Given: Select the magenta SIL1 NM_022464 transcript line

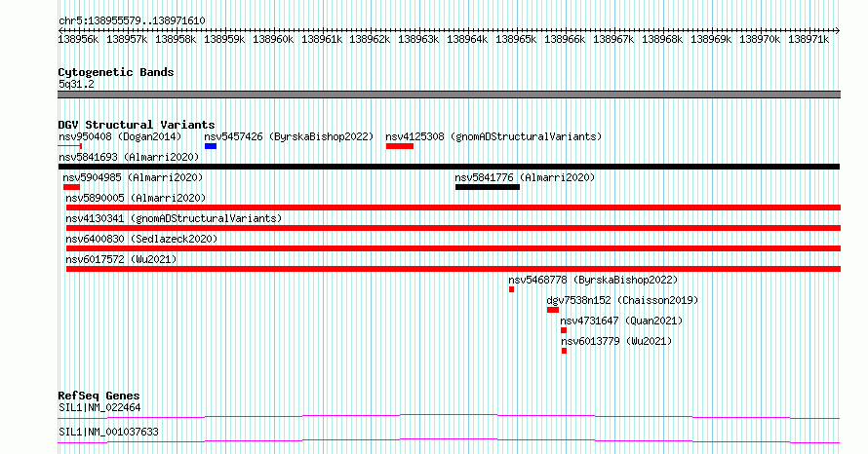Looking at the screenshot, I should pos(449,416).
